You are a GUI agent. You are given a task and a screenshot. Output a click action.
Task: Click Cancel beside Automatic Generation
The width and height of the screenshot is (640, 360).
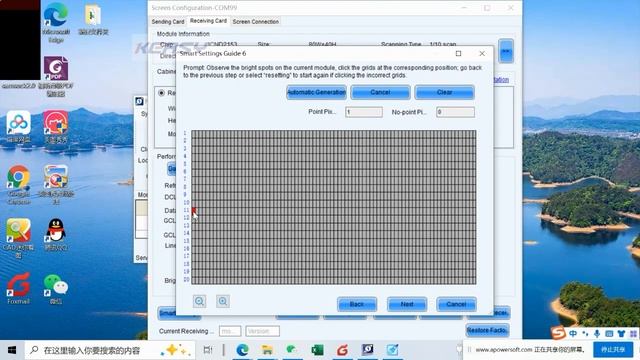tap(380, 92)
